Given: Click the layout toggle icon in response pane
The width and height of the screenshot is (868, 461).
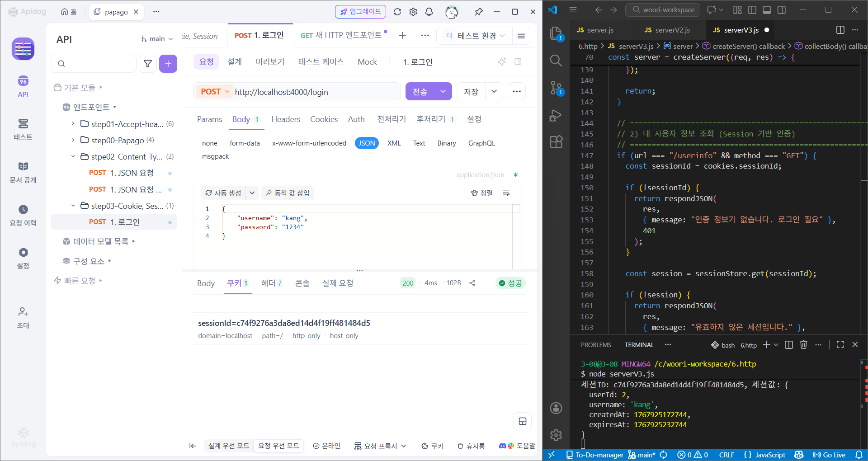Looking at the screenshot, I should (x=523, y=421).
